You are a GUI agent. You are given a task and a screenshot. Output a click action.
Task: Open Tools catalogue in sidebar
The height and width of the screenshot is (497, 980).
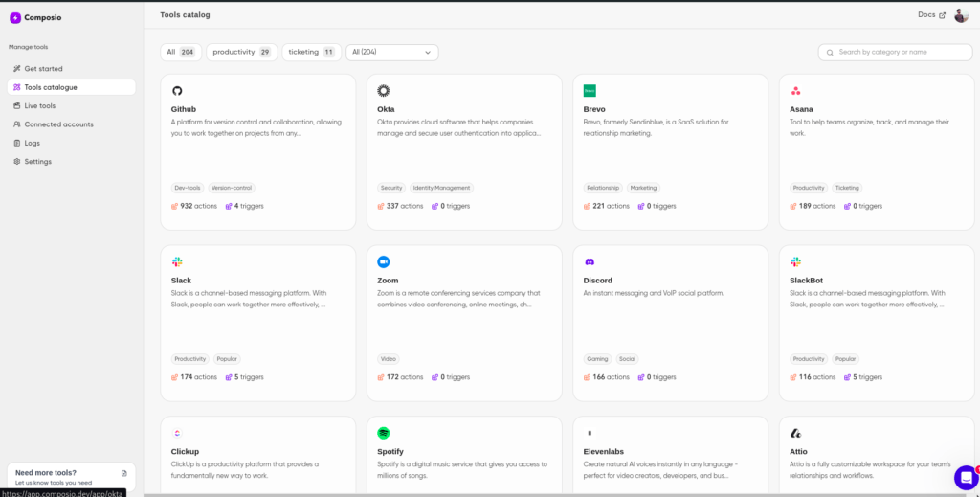(71, 87)
